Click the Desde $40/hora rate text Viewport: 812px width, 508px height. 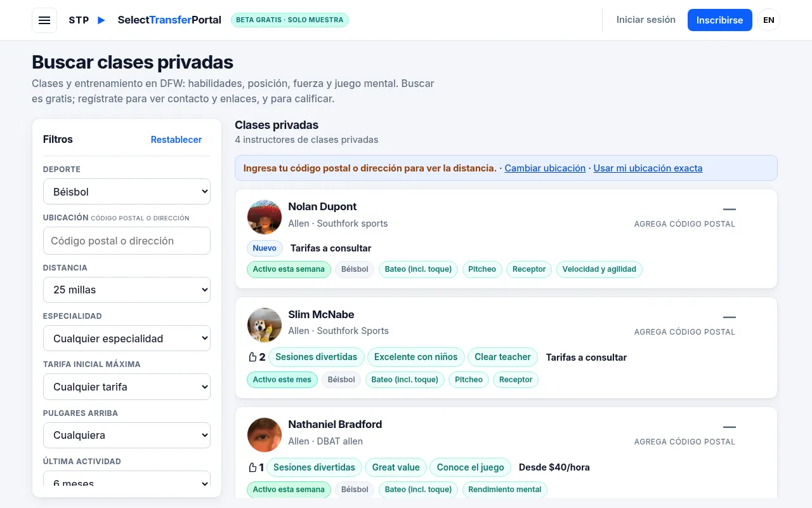coord(554,467)
